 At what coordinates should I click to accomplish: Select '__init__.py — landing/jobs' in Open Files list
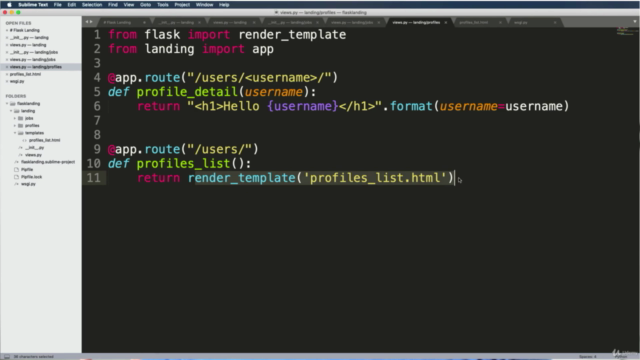[x=34, y=52]
